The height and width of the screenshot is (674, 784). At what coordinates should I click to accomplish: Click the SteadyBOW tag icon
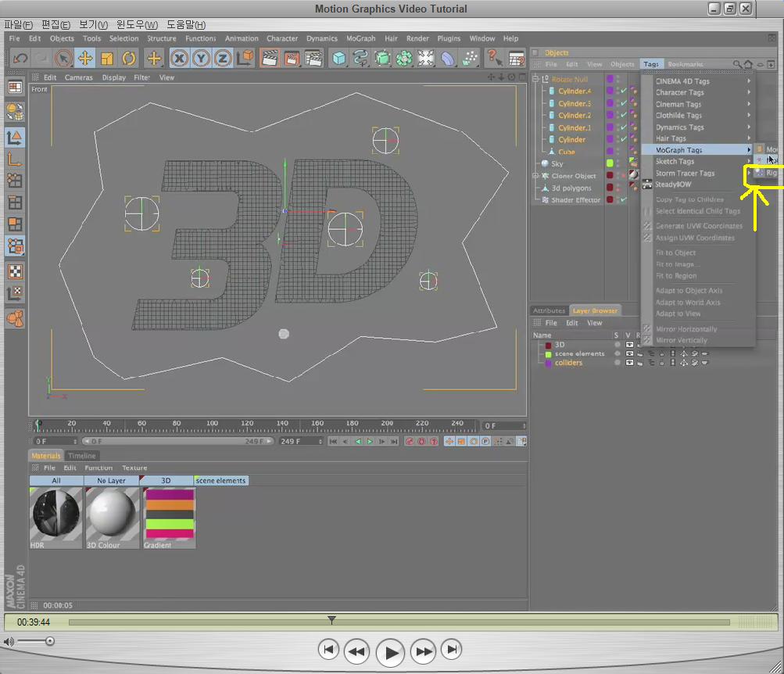647,185
